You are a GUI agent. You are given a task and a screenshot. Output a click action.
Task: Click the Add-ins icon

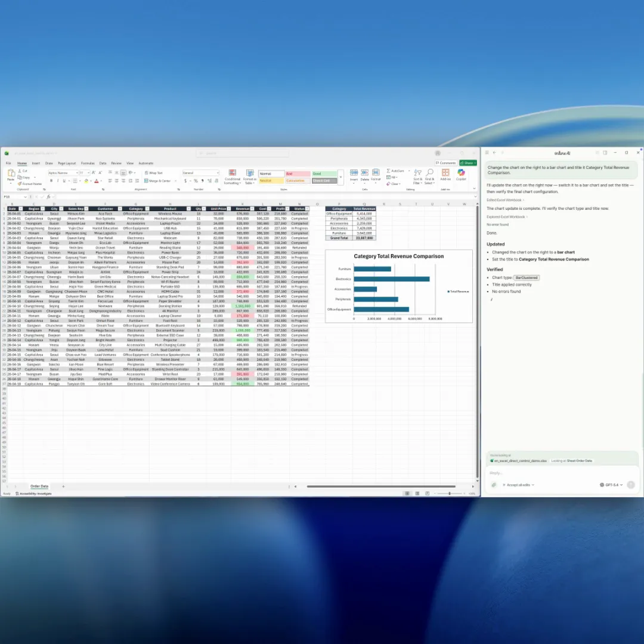point(445,174)
